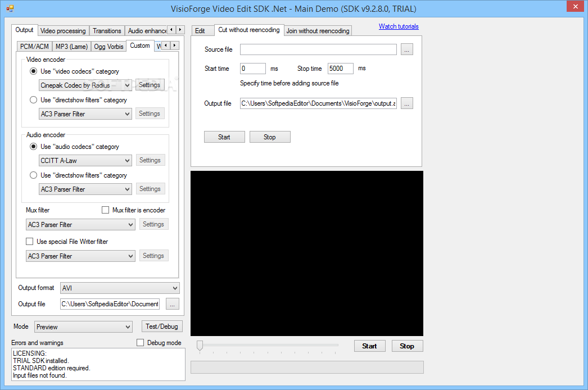Toggle Debug mode checkbox
588x390 pixels.
140,342
